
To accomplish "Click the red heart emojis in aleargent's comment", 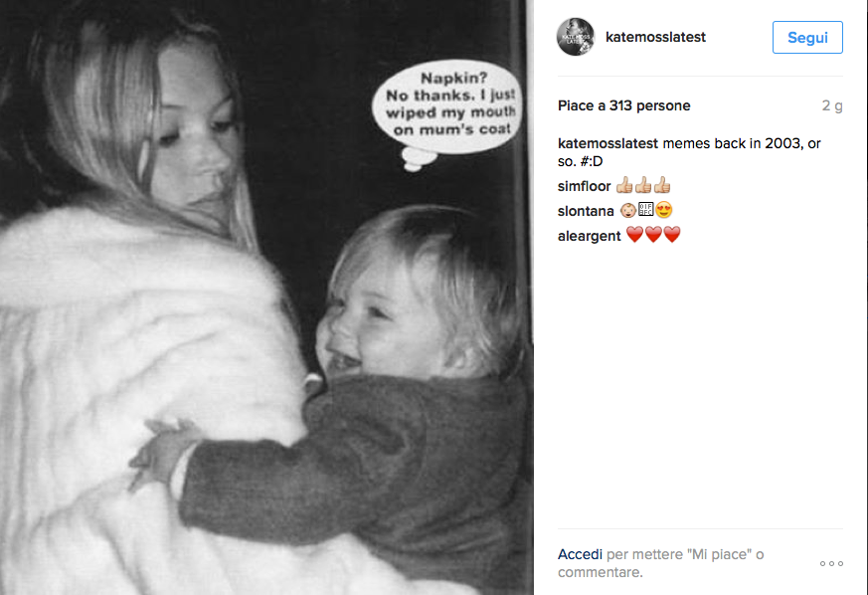I will [653, 235].
